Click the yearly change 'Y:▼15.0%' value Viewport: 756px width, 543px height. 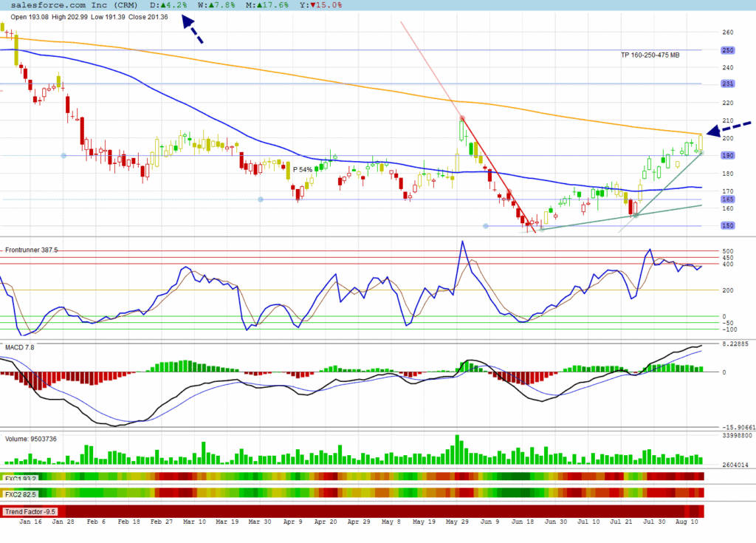coord(320,5)
